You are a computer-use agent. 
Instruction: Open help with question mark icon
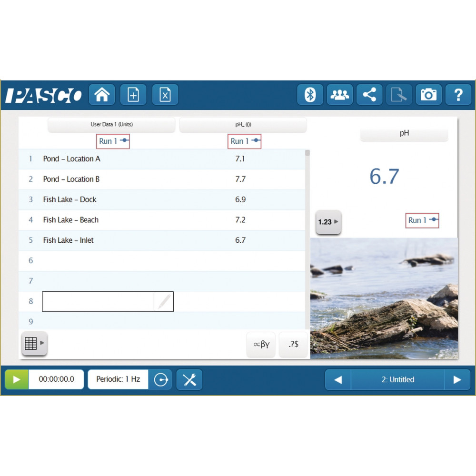[x=458, y=95]
